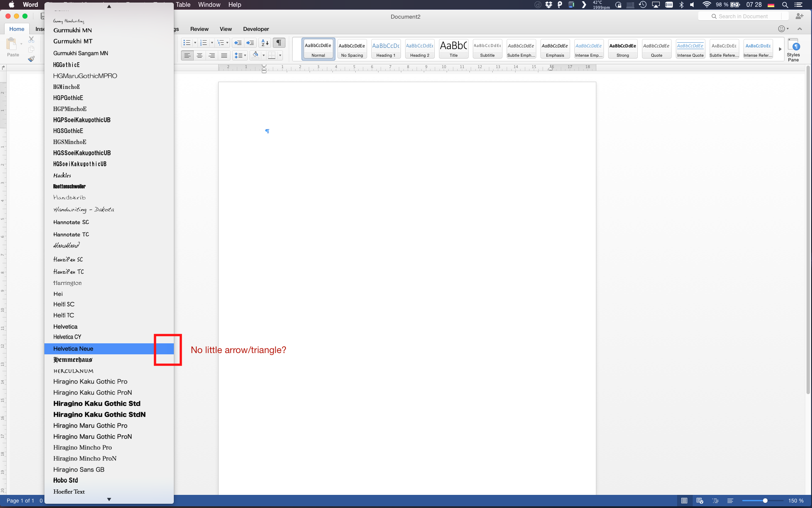Click in the Search in Document field
Viewport: 812px width, 508px height.
point(743,16)
